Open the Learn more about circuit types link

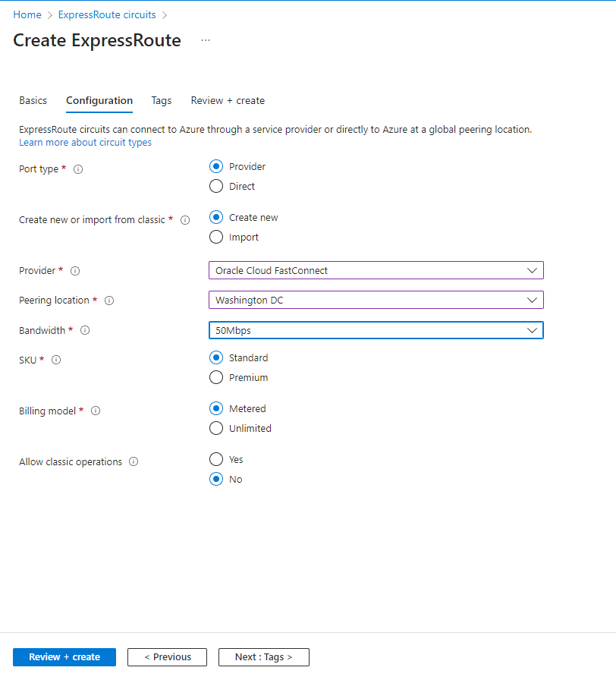85,143
